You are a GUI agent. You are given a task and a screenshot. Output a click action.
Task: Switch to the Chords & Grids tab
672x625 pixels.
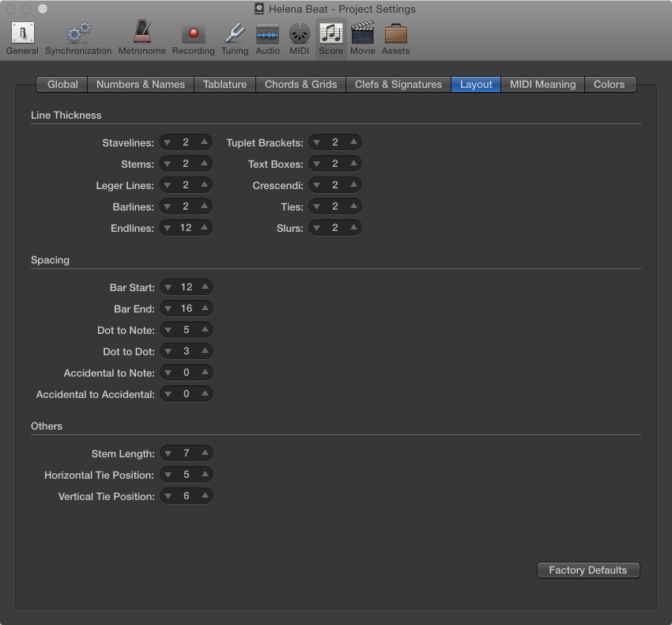(x=300, y=84)
